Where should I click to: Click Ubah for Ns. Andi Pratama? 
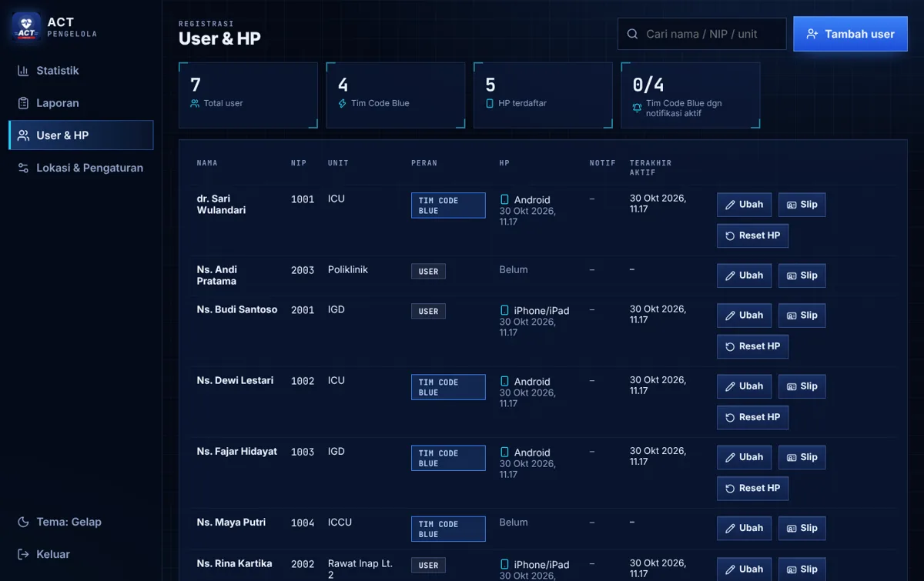tap(744, 275)
